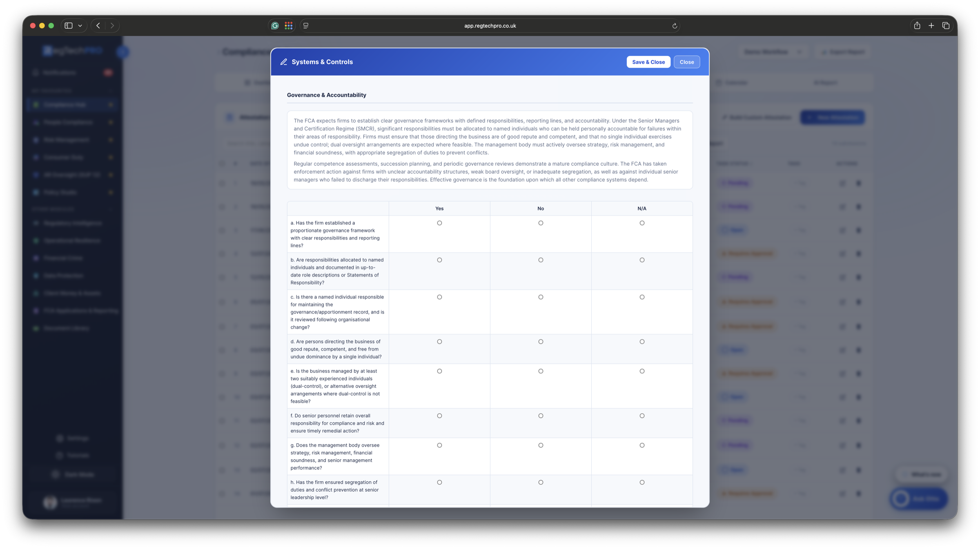The height and width of the screenshot is (549, 980).
Task: Click the reader view icon in address bar
Action: coord(306,26)
